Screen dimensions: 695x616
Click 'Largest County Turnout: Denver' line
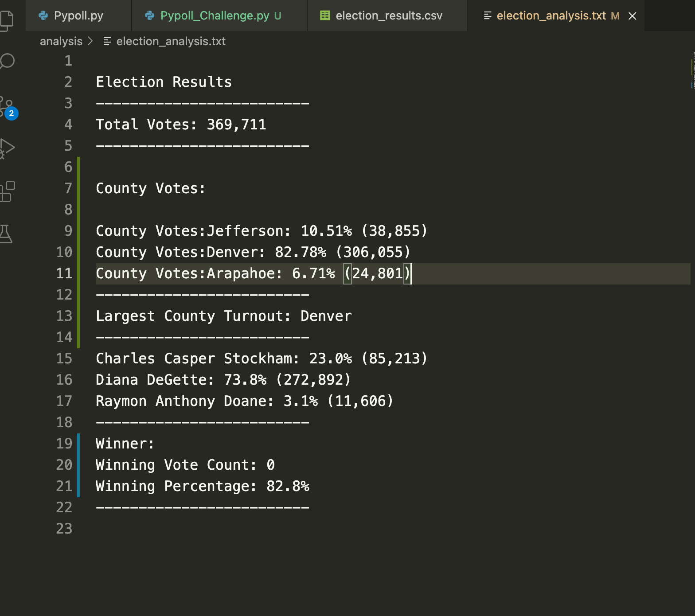[223, 316]
